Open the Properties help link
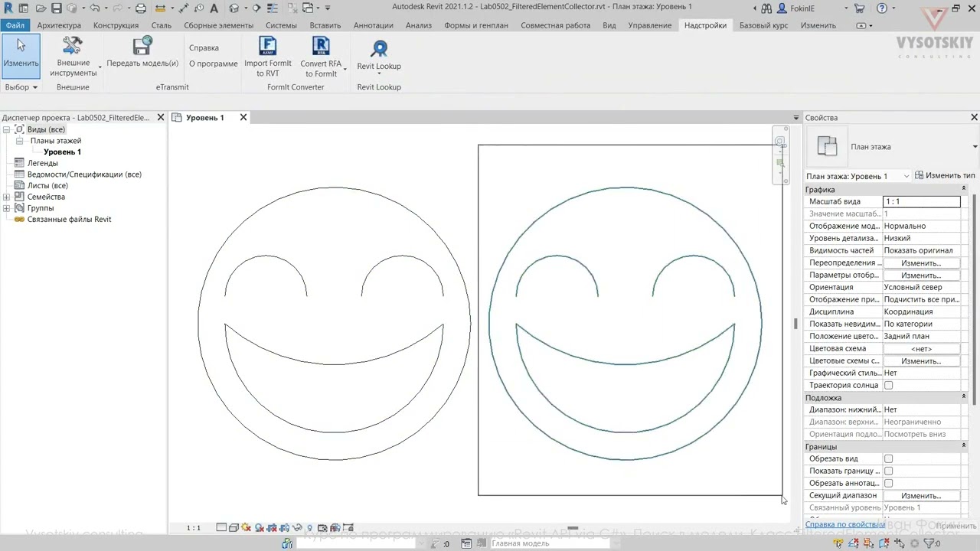Screen dimensions: 980x551 tap(845, 524)
